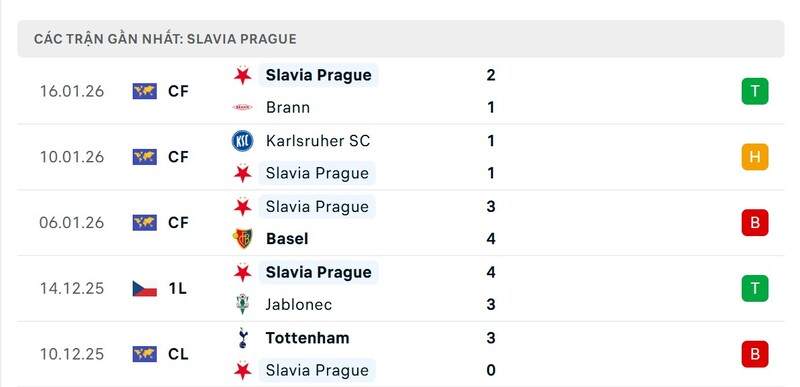Open the Tottenham team link
800x387 pixels.
click(x=308, y=338)
